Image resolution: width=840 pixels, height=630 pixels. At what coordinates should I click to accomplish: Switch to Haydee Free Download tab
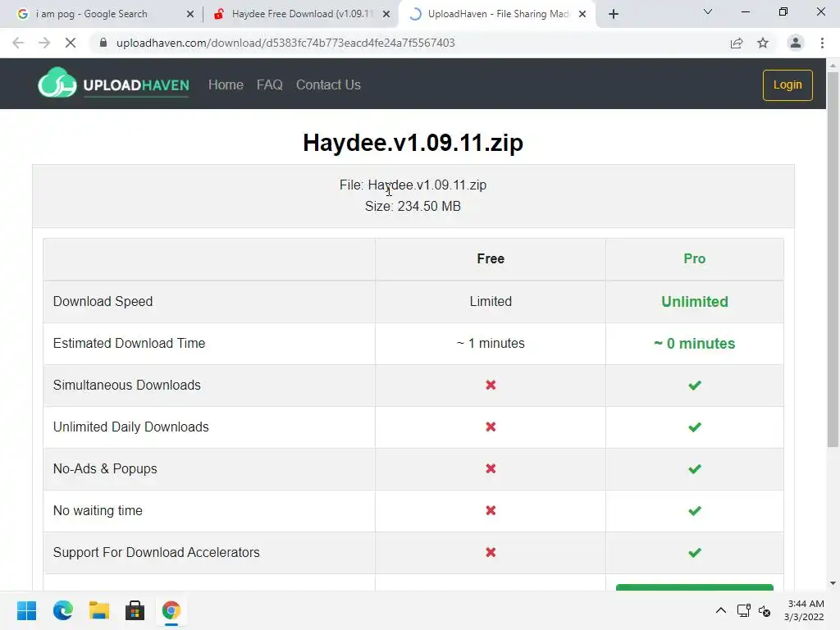pyautogui.click(x=302, y=14)
